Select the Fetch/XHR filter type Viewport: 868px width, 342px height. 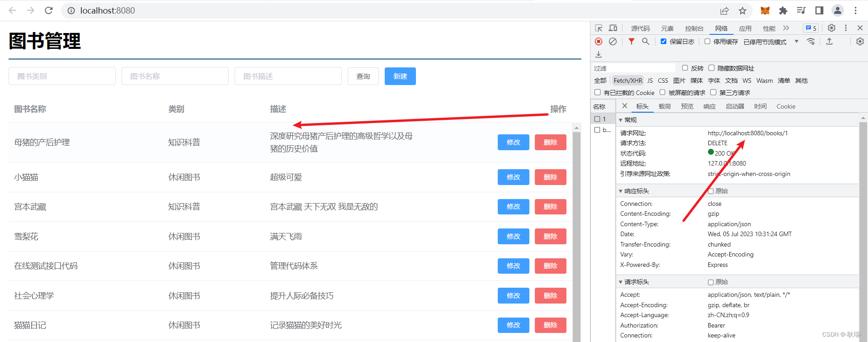[628, 81]
